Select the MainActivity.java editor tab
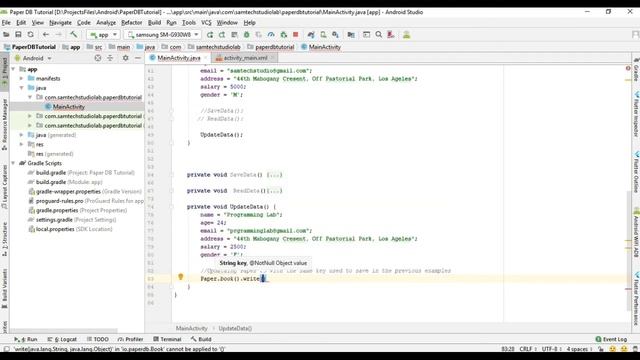This screenshot has width=640, height=360. (x=178, y=58)
